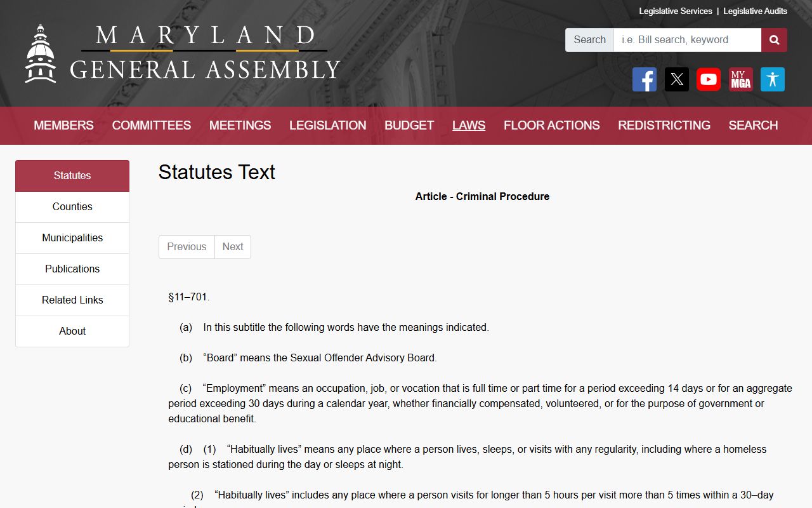Screen dimensions: 812x508
Task: Click the Statutes Text heading
Action: [x=217, y=172]
